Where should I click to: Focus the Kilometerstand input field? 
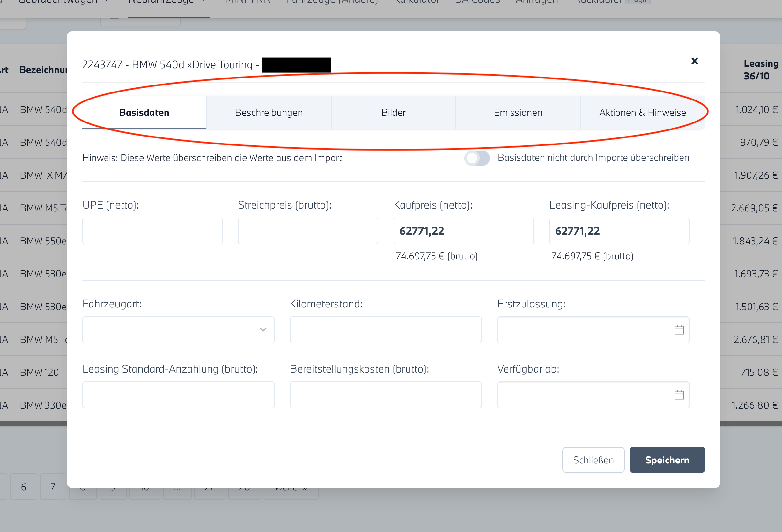pos(385,330)
